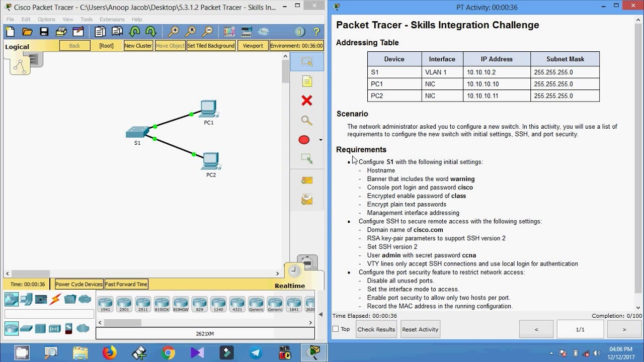Click the Check Results button
644x362 pixels.
click(376, 329)
